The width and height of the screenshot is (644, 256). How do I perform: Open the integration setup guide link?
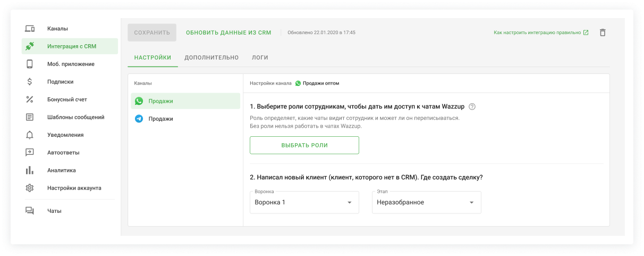(540, 32)
